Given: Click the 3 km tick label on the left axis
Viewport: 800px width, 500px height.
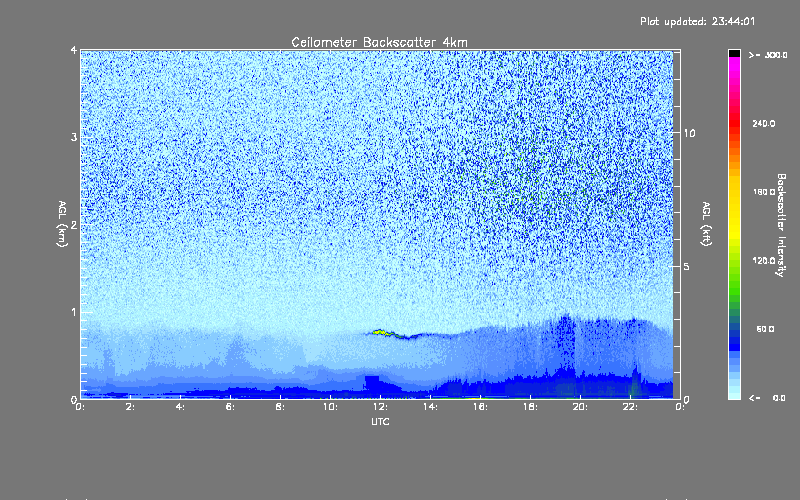Looking at the screenshot, I should pyautogui.click(x=74, y=137).
